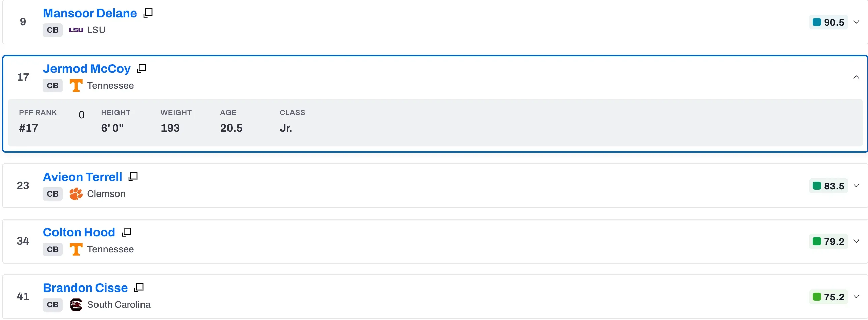Viewport: 868px width, 320px height.
Task: Click the copy icon next to Colton Hood
Action: pos(126,232)
